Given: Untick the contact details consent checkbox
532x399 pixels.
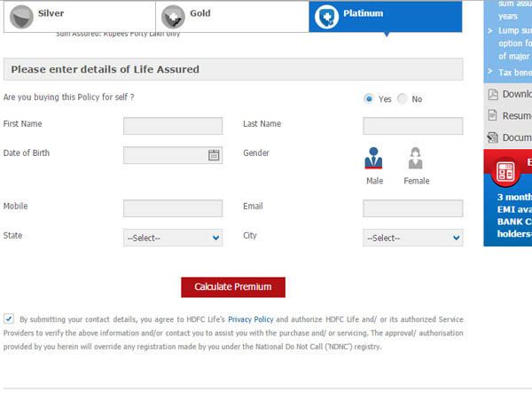Looking at the screenshot, I should pyautogui.click(x=9, y=318).
